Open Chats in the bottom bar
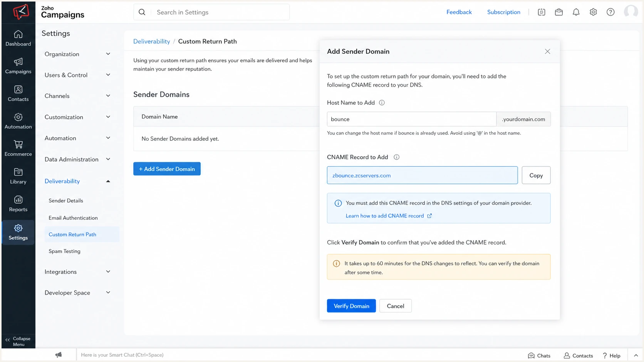 (x=539, y=355)
